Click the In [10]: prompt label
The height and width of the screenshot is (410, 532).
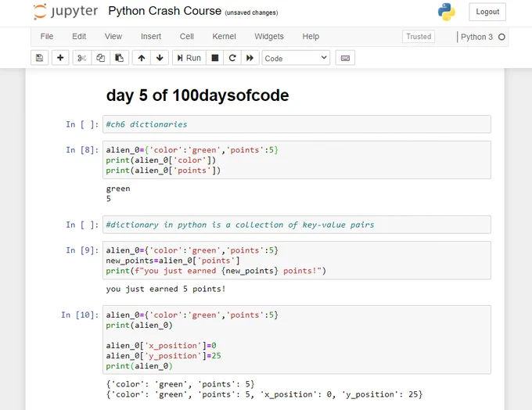(80, 315)
